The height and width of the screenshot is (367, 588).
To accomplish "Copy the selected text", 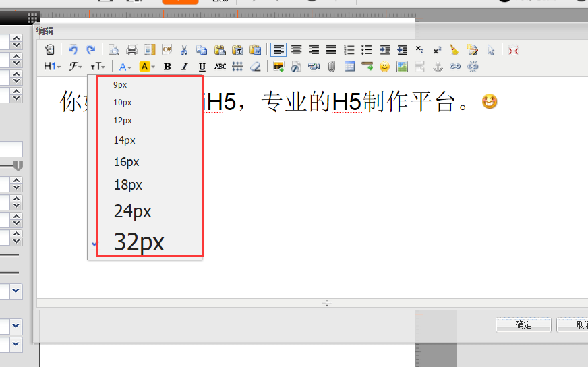I will point(202,49).
